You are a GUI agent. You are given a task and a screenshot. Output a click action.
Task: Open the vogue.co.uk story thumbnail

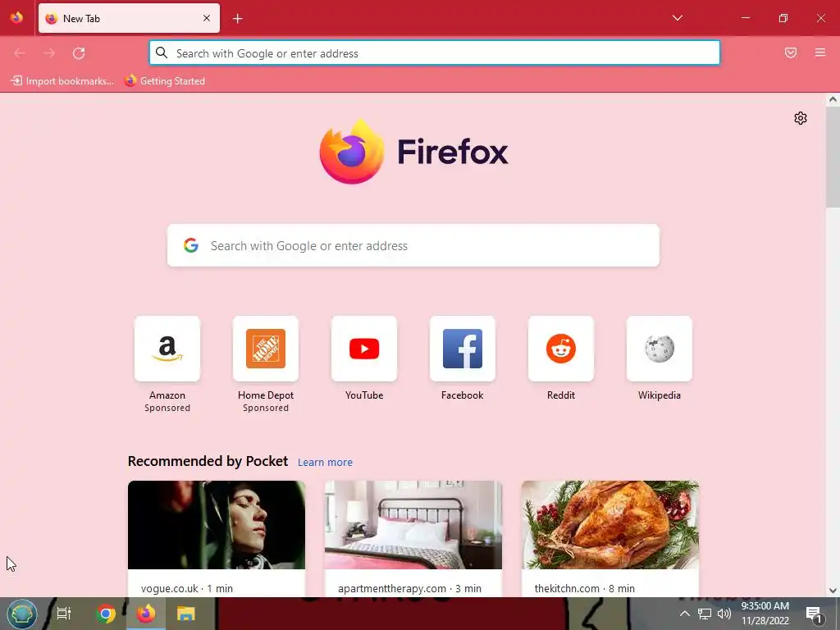tap(217, 525)
